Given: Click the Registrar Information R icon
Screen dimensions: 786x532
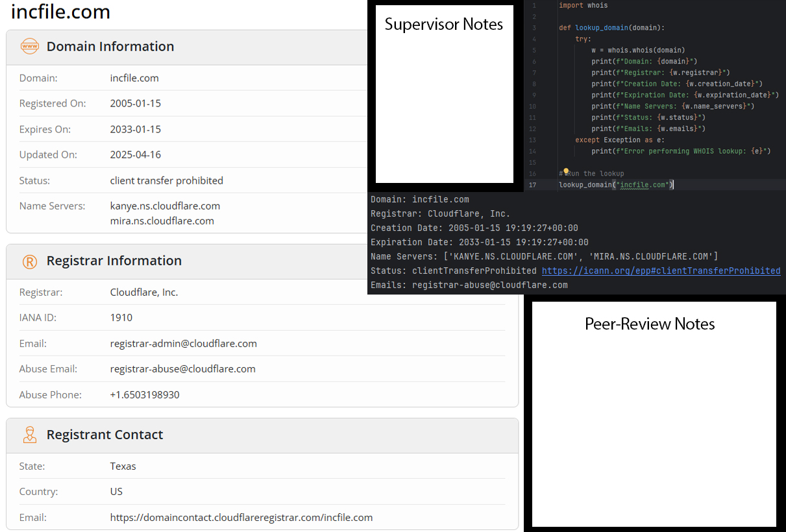Looking at the screenshot, I should pyautogui.click(x=30, y=261).
